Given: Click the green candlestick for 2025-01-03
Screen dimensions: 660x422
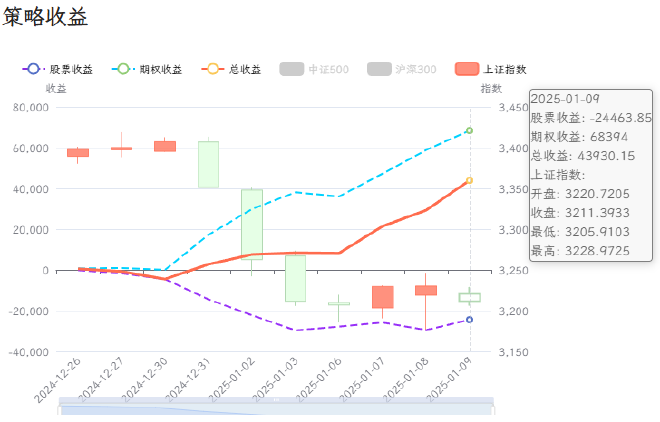Looking at the screenshot, I should click(295, 278).
